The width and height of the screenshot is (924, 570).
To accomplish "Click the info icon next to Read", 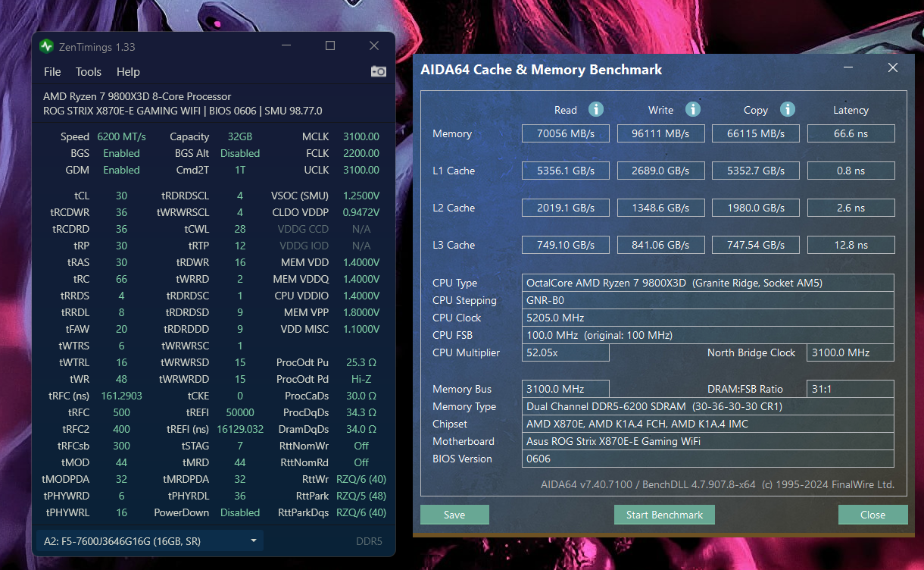I will (596, 109).
